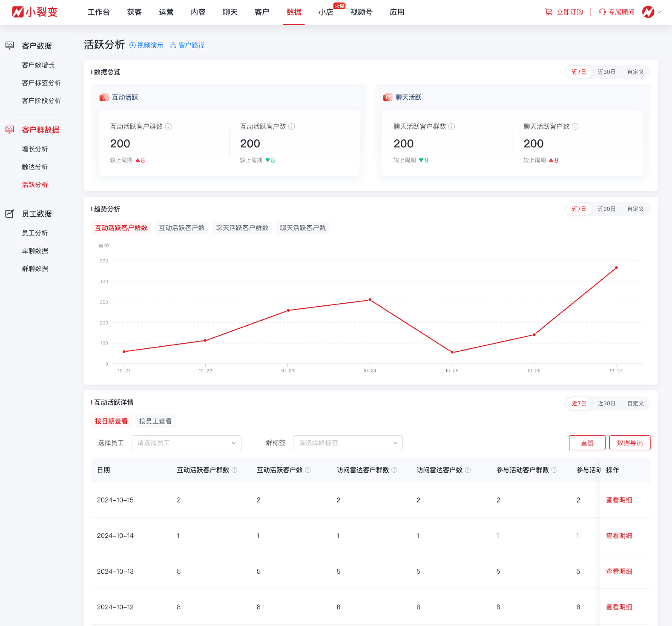Select 近7日 in the 趋势分析 section
This screenshot has height=626, width=672.
pyautogui.click(x=579, y=209)
